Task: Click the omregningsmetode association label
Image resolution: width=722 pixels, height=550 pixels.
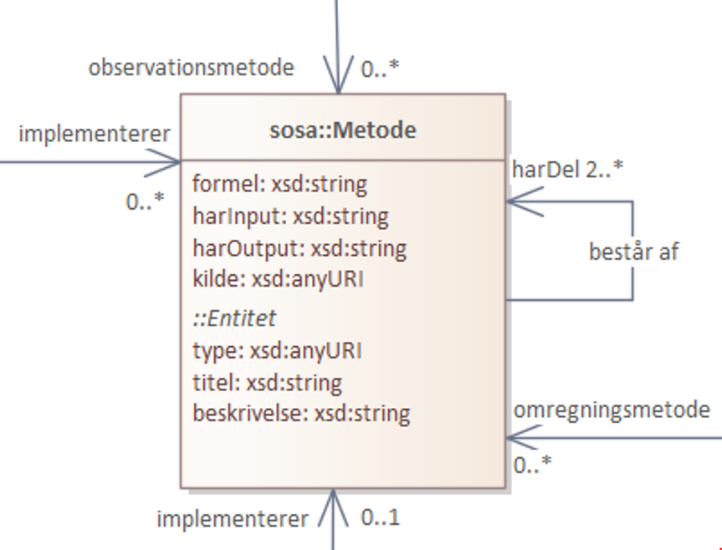Action: pyautogui.click(x=611, y=410)
